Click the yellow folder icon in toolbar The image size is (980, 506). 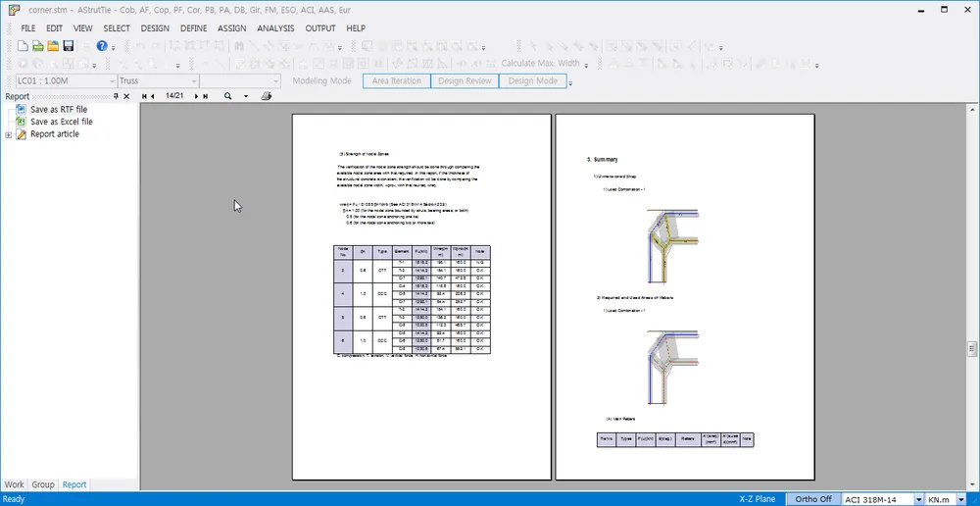53,46
